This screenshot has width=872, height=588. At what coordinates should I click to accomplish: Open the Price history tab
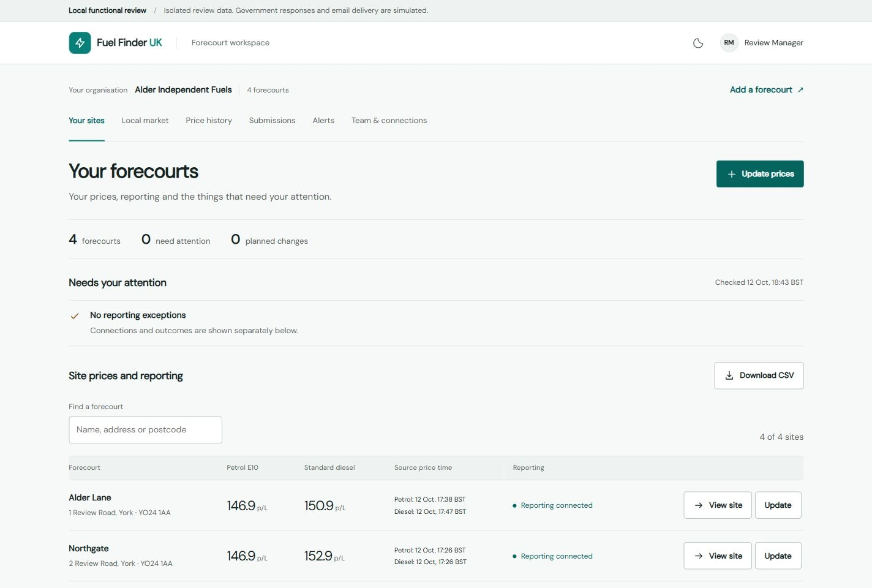[x=209, y=121]
